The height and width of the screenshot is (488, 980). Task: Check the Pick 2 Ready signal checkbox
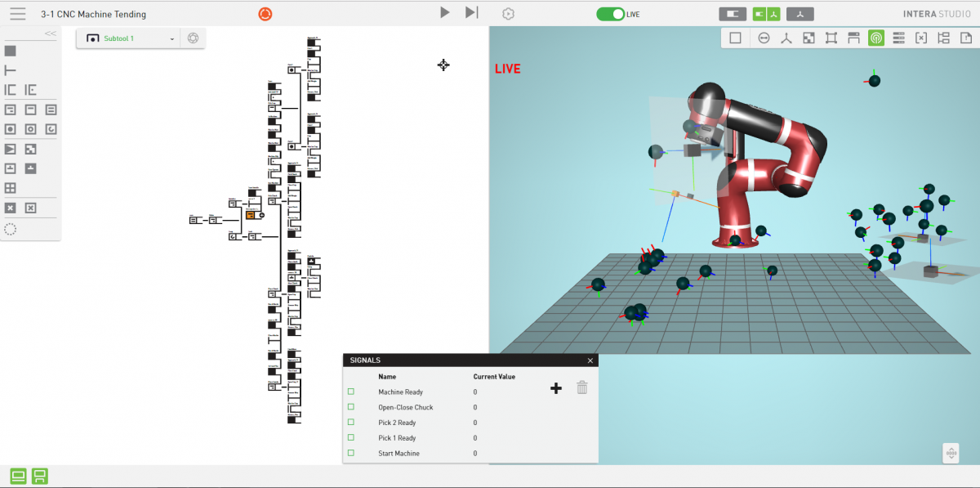click(351, 423)
